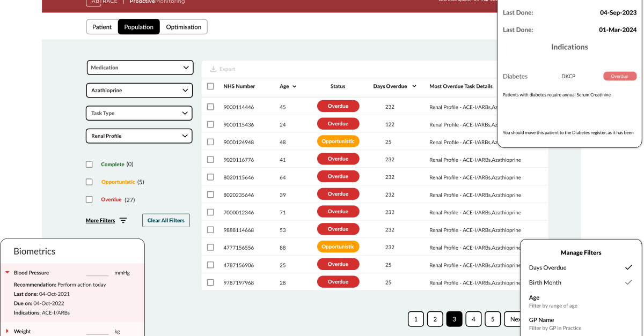Collapse the Blood Pressure section triangle

[8, 273]
